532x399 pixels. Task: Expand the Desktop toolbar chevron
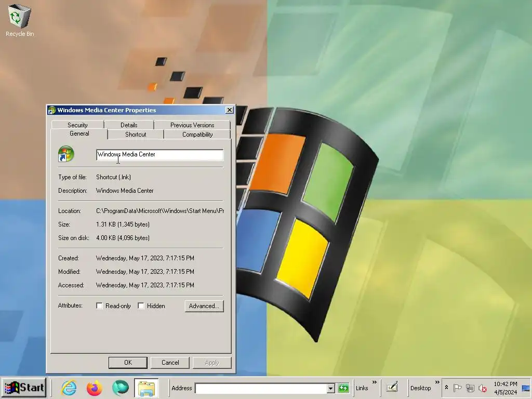pos(437,382)
